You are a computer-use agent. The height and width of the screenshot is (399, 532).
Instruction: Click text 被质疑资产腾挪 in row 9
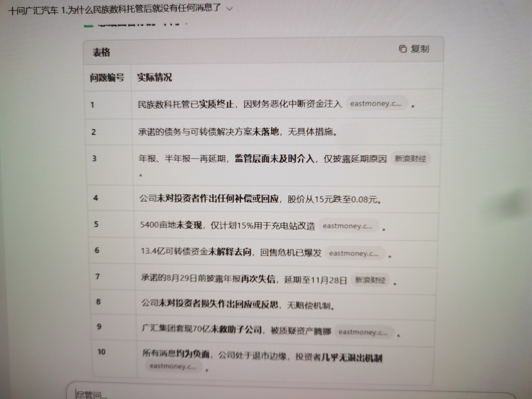pyautogui.click(x=301, y=331)
